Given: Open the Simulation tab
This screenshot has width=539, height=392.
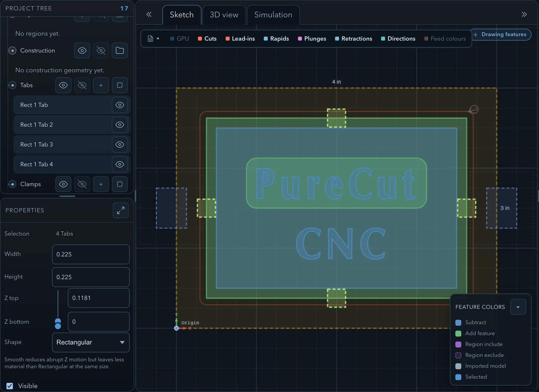Looking at the screenshot, I should pyautogui.click(x=273, y=15).
